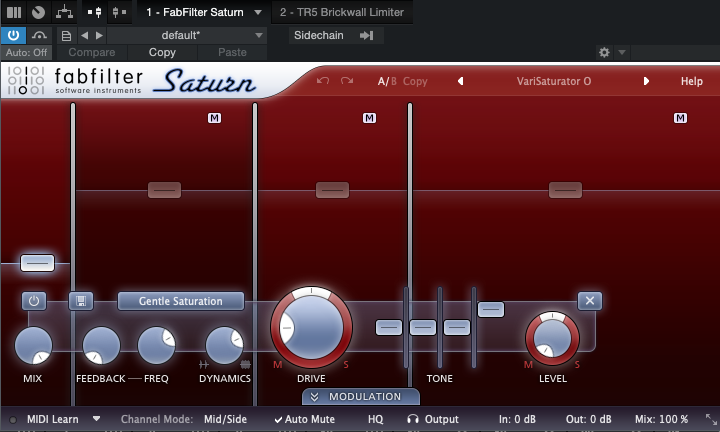Select next Saturn preset arrow
The width and height of the screenshot is (720, 432).
pos(646,81)
